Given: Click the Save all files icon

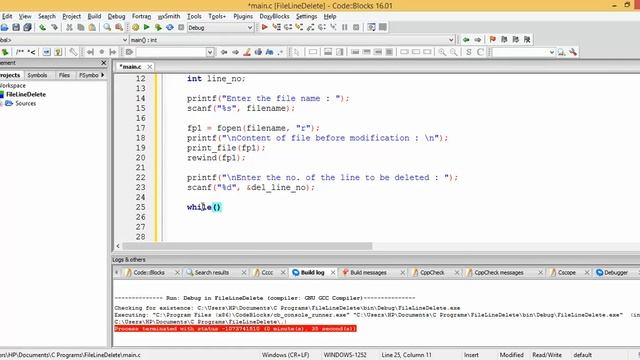Looking at the screenshot, I should coord(27,27).
